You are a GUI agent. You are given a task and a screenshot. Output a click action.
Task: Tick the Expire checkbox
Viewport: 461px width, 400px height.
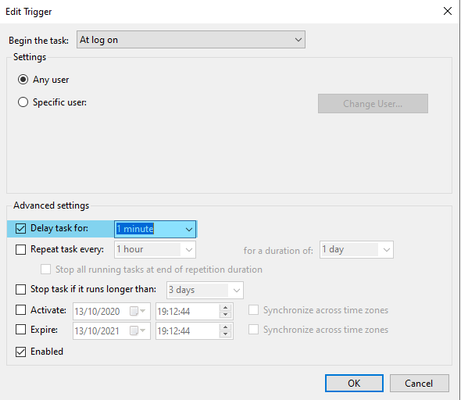21,330
